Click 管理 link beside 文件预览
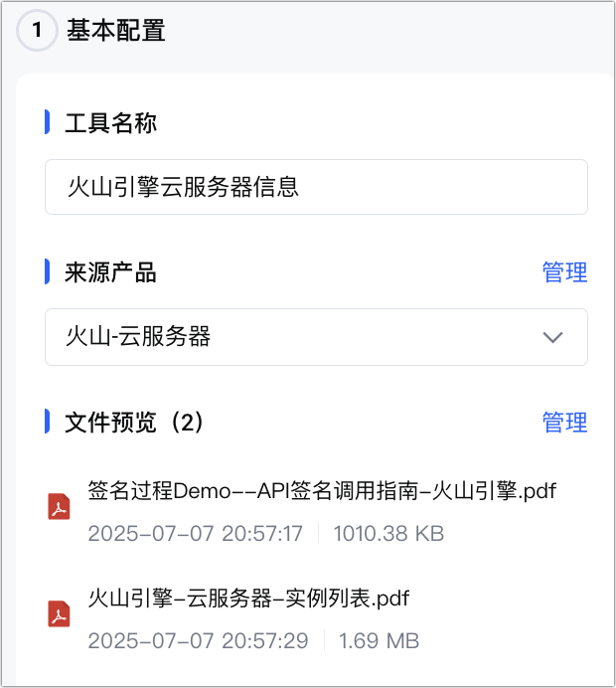 coord(564,423)
